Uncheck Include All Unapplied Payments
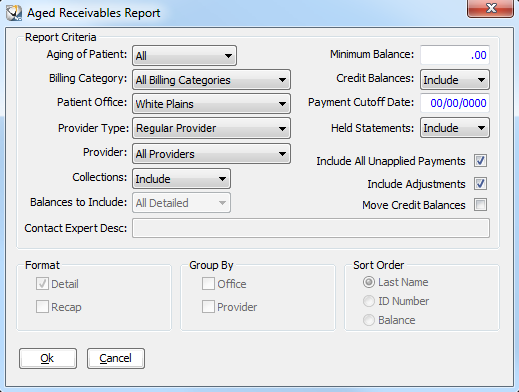The image size is (519, 392). 480,161
